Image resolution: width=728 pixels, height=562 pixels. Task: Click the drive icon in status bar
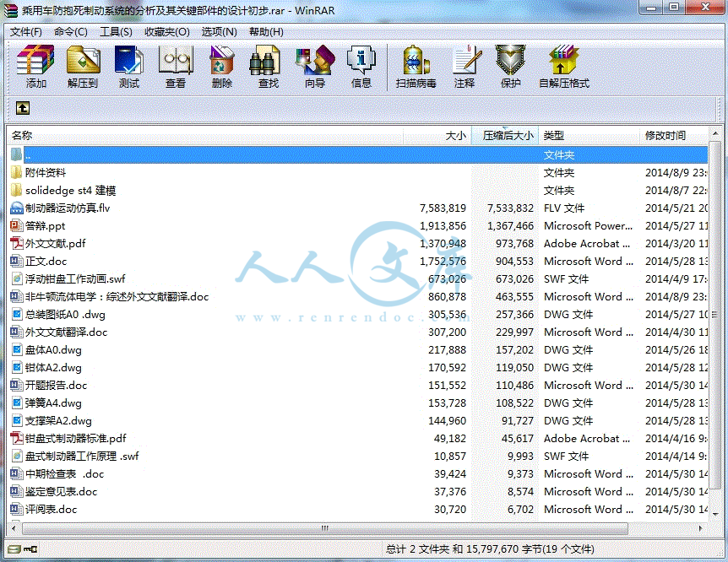(14, 549)
